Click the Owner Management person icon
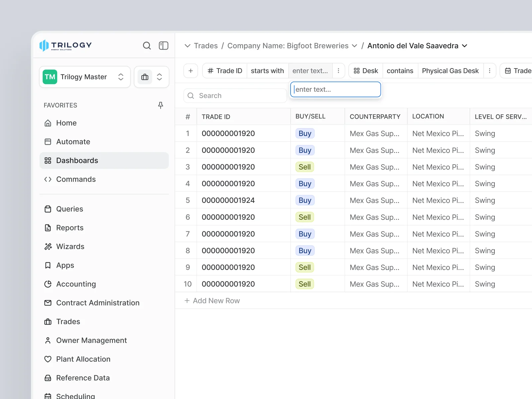The image size is (532, 399). coord(48,340)
